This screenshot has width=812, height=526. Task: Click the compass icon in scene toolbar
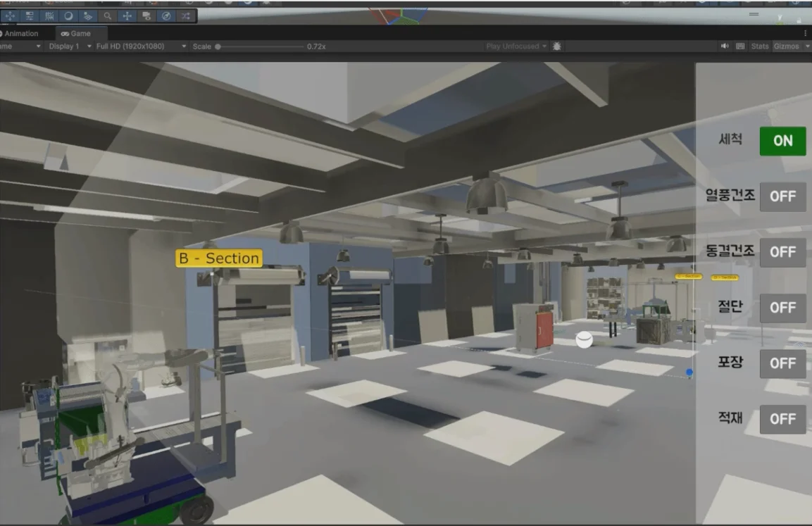tap(166, 15)
